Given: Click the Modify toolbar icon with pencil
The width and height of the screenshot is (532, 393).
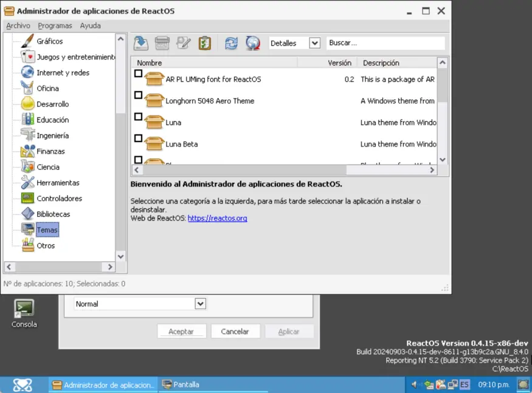Looking at the screenshot, I should (x=184, y=43).
